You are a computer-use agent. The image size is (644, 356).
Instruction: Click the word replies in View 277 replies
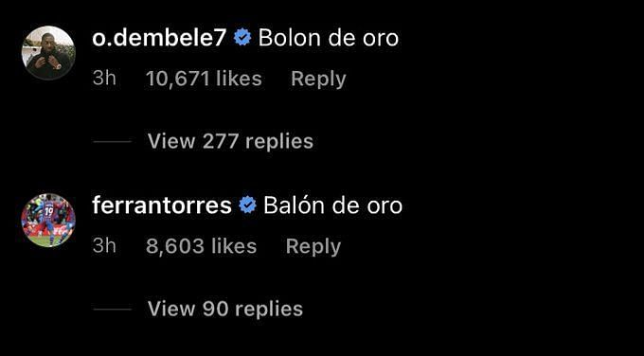278,142
